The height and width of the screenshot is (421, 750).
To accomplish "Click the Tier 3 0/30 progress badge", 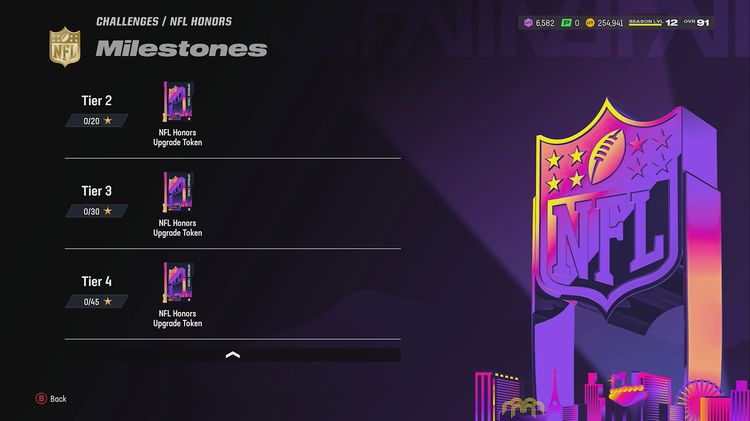I will 97,211.
